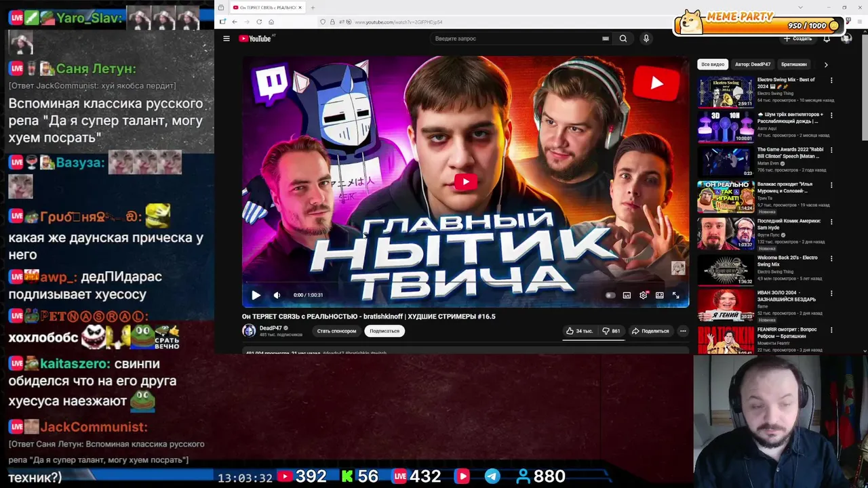Click the Стать спонсором button
868x488 pixels.
(336, 331)
